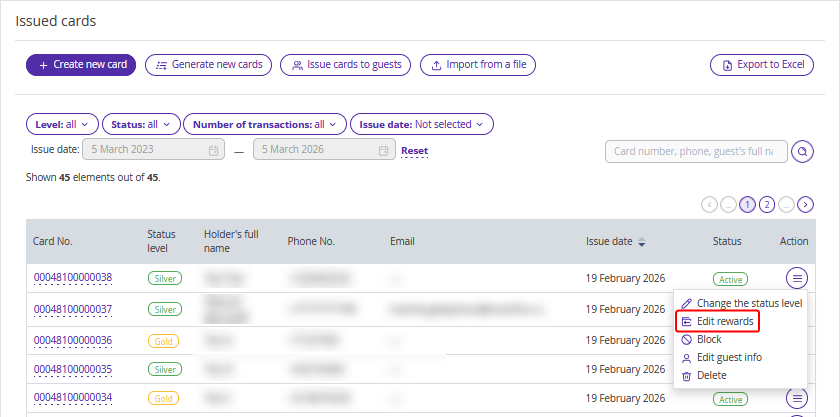Expand the Level filter dropdown
840x417 pixels.
[61, 124]
